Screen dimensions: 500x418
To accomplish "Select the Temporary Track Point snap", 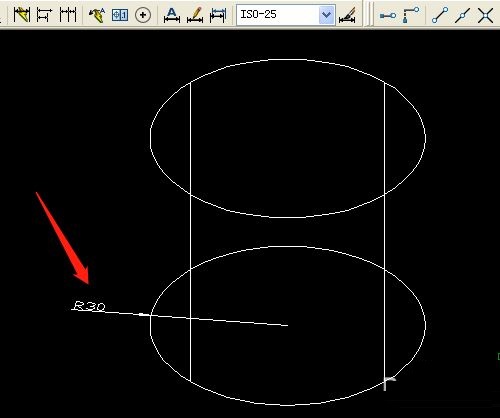I will 388,15.
